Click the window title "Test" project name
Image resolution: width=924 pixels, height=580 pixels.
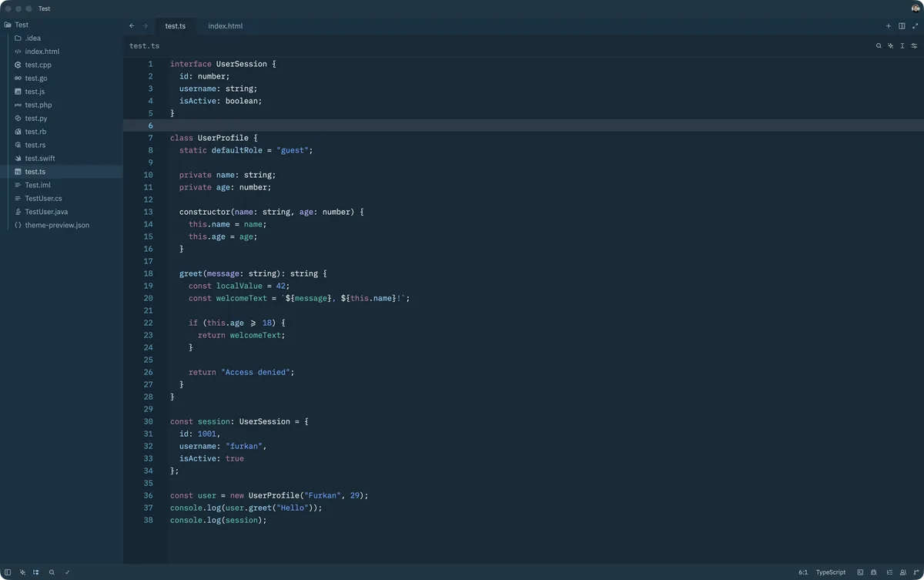[45, 8]
